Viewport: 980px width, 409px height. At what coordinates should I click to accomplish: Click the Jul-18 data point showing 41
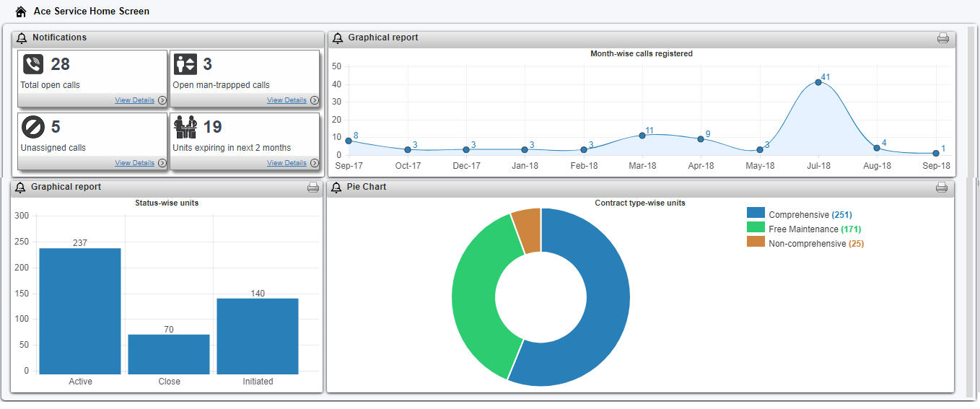click(818, 82)
